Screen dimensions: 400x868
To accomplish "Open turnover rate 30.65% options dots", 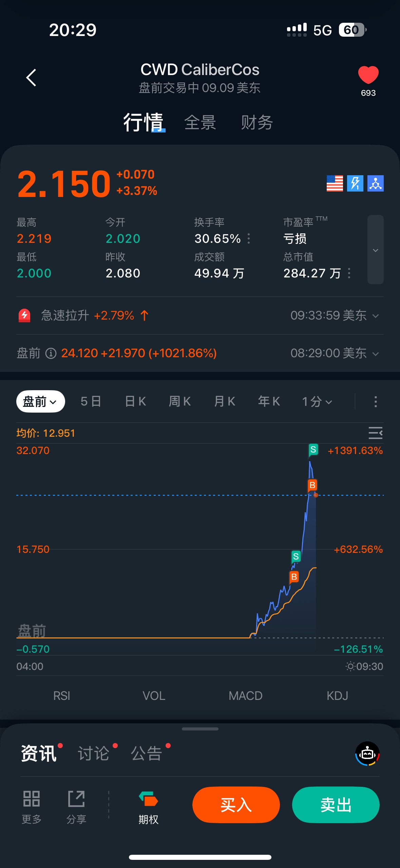I will (249, 238).
